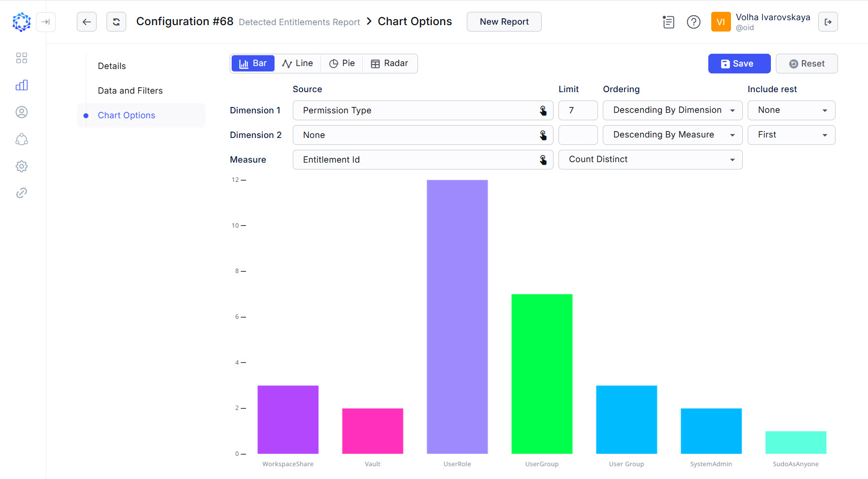Save the chart configuration
This screenshot has width=868, height=479.
tap(739, 63)
